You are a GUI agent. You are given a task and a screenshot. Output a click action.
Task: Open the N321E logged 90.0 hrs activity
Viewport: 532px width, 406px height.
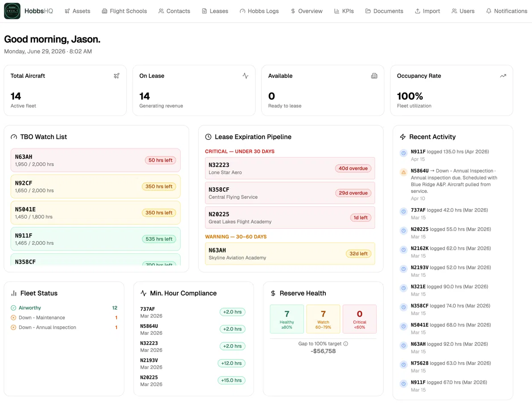click(453, 290)
